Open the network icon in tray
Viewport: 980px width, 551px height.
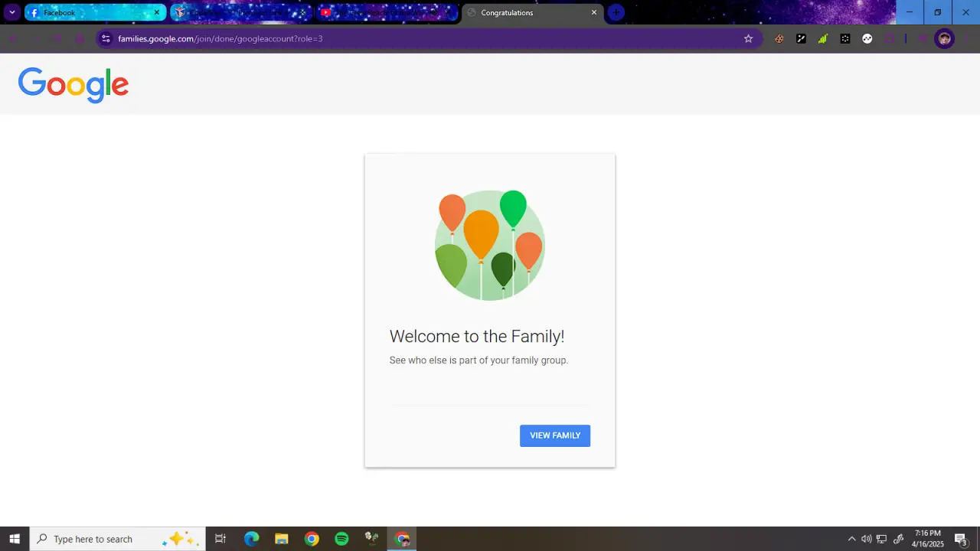tap(881, 539)
